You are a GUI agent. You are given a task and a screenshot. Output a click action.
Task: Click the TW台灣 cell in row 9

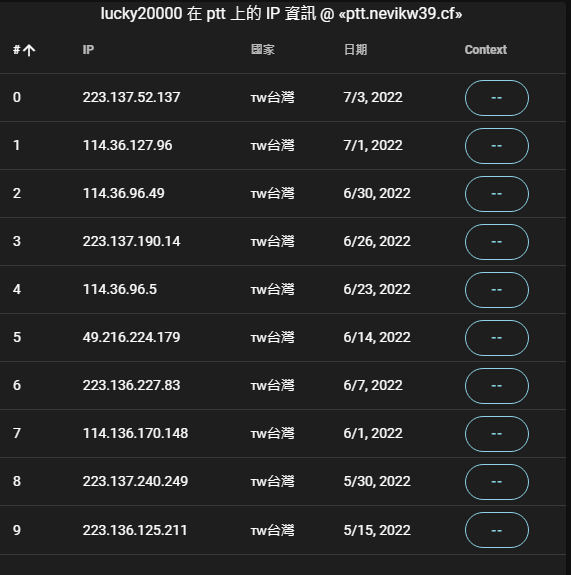(272, 530)
